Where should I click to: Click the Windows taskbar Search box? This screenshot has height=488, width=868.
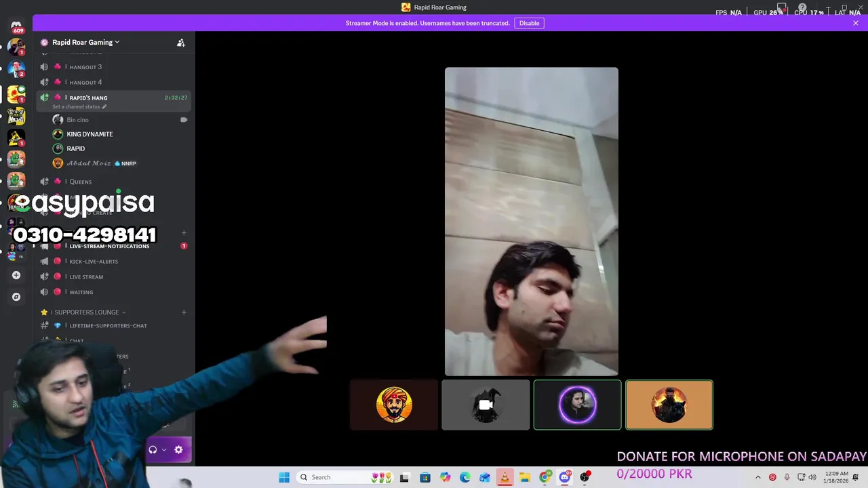click(344, 478)
